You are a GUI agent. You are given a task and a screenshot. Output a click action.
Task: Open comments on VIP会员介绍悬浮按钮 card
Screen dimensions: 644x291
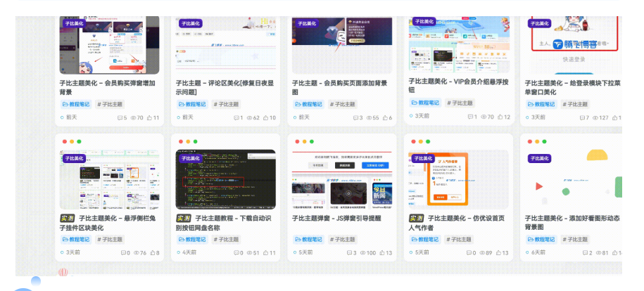(x=471, y=117)
